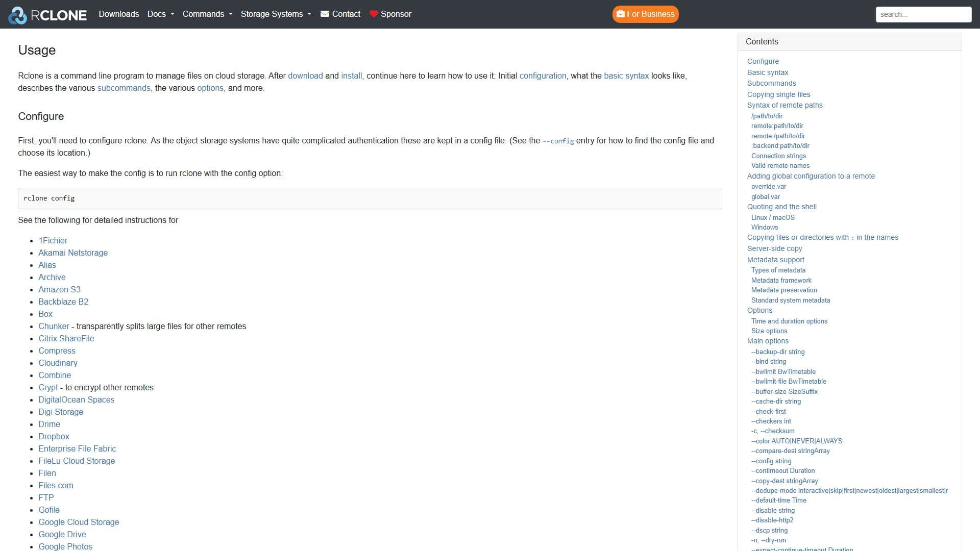Open the Drime link
980x551 pixels.
[x=49, y=424]
